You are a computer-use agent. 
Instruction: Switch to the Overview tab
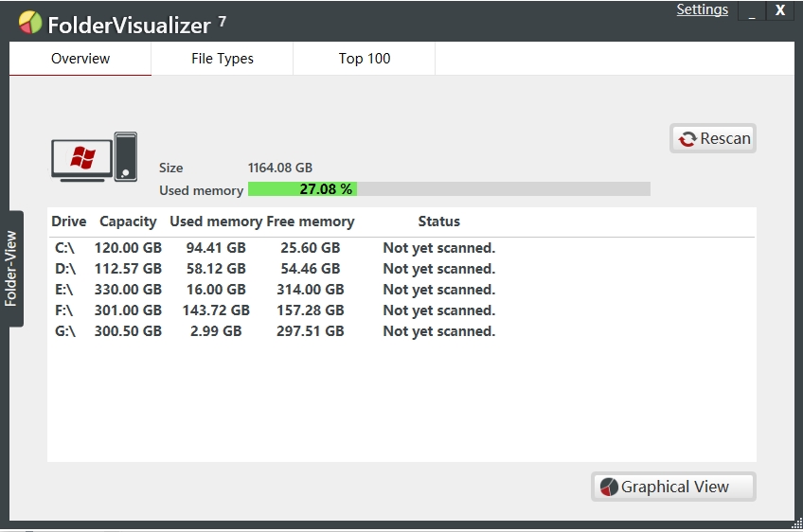tap(80, 59)
